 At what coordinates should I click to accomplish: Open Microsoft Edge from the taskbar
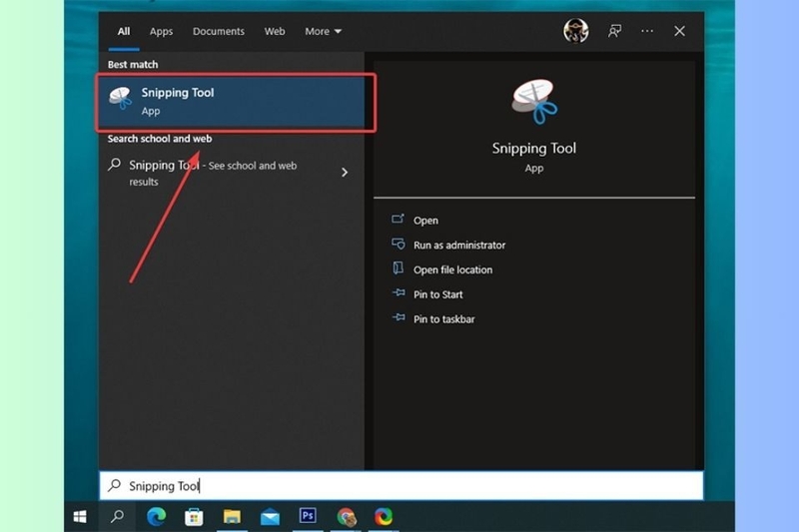point(156,517)
